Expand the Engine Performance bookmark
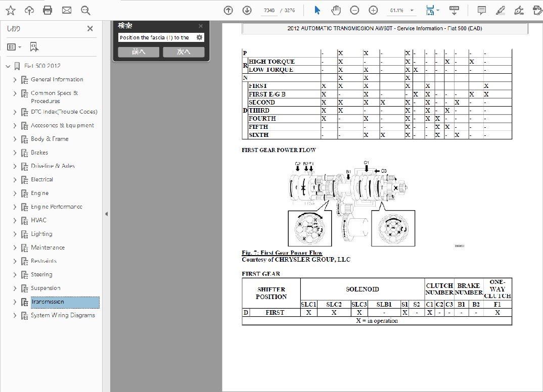This screenshot has width=543, height=392. [x=15, y=207]
